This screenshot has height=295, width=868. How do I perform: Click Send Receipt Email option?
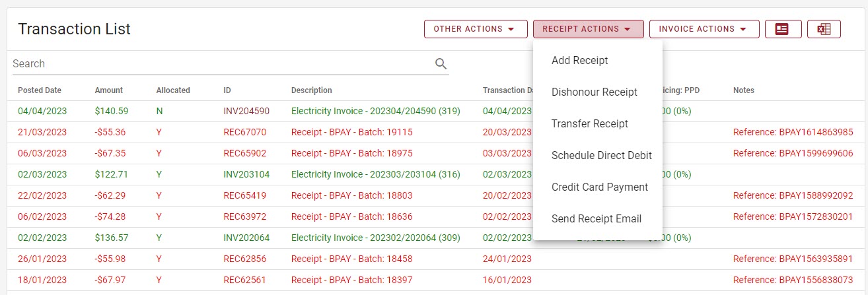point(596,219)
